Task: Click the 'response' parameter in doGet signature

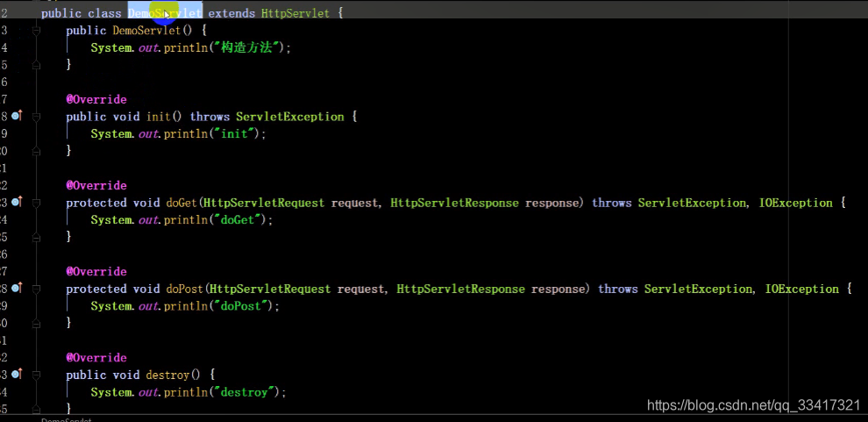Action: point(551,203)
